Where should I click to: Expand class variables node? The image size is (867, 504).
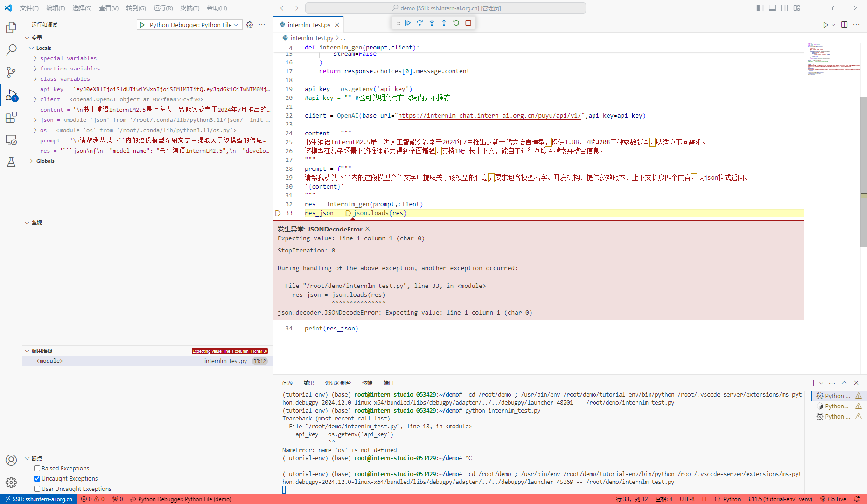pyautogui.click(x=35, y=79)
